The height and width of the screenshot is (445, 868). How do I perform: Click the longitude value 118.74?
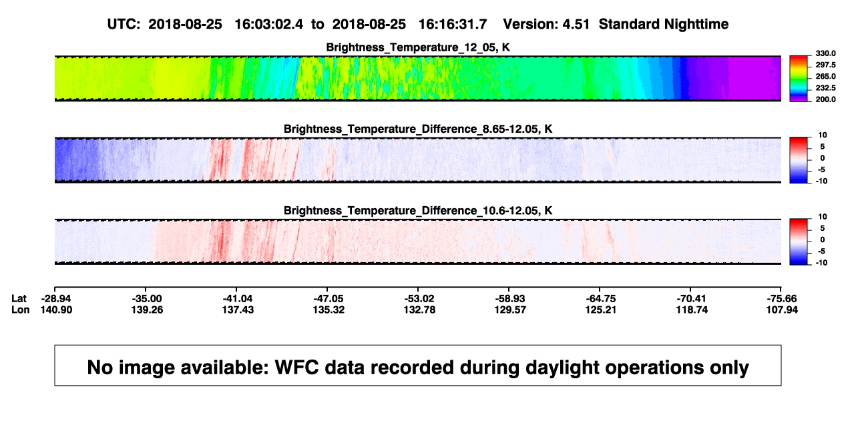[690, 310]
